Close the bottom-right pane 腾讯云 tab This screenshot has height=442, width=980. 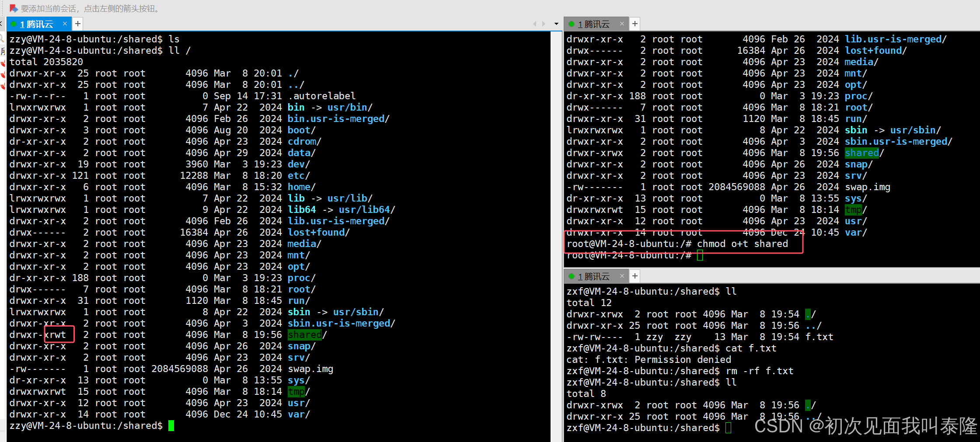[x=622, y=276]
